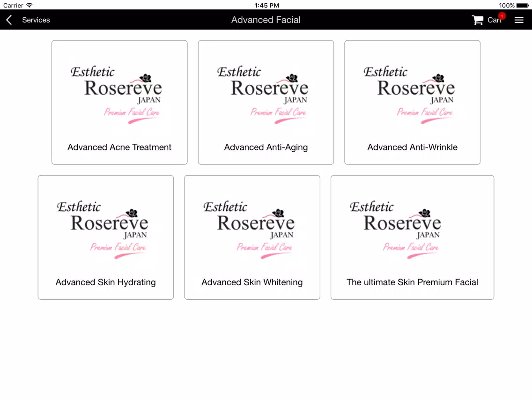Image resolution: width=532 pixels, height=399 pixels.
Task: Tap the Wi-Fi status icon
Action: pyautogui.click(x=30, y=5)
